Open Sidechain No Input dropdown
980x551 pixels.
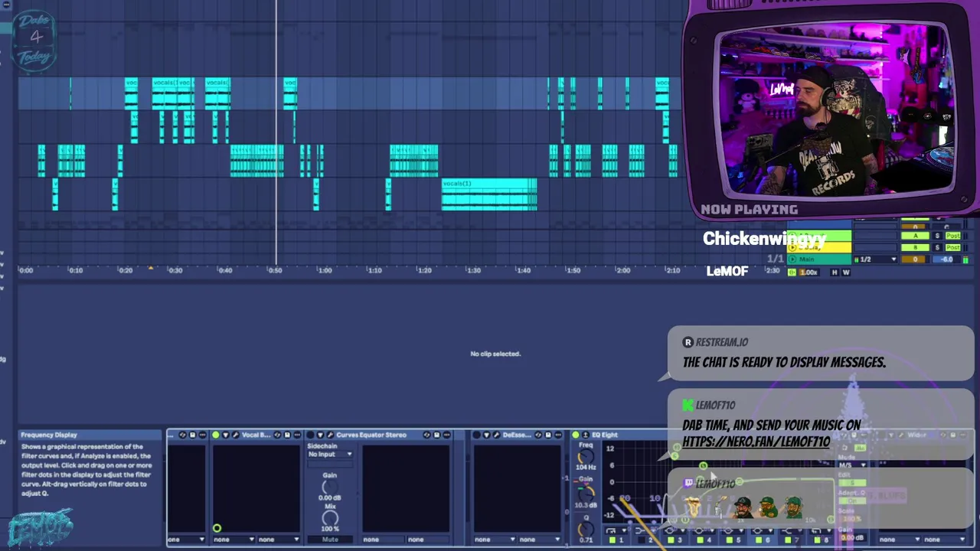click(330, 454)
